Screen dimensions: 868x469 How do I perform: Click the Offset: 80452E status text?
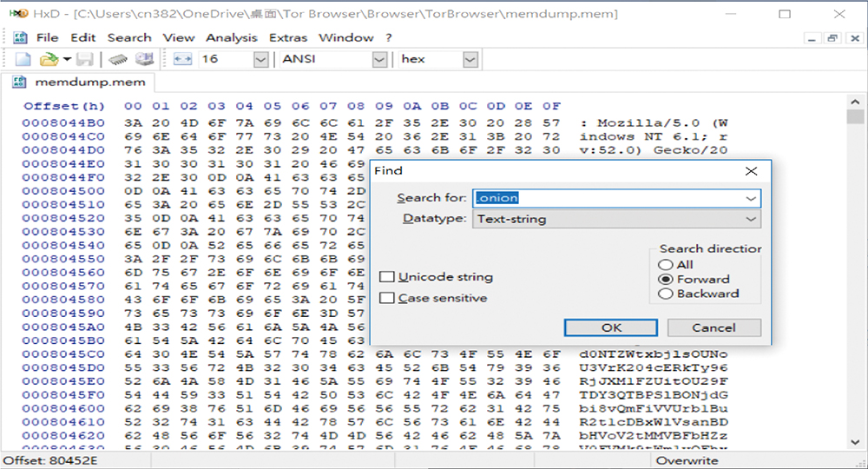50,460
